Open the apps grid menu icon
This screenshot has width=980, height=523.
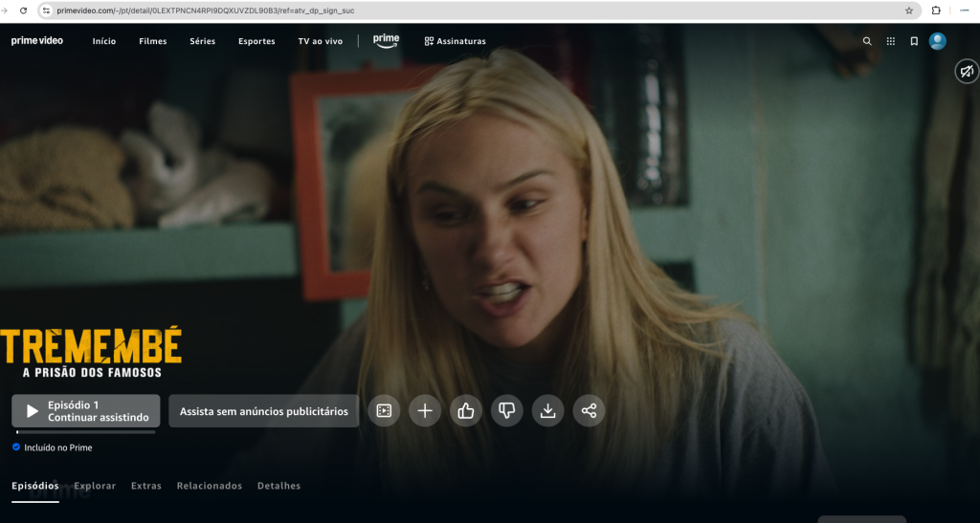(x=891, y=41)
